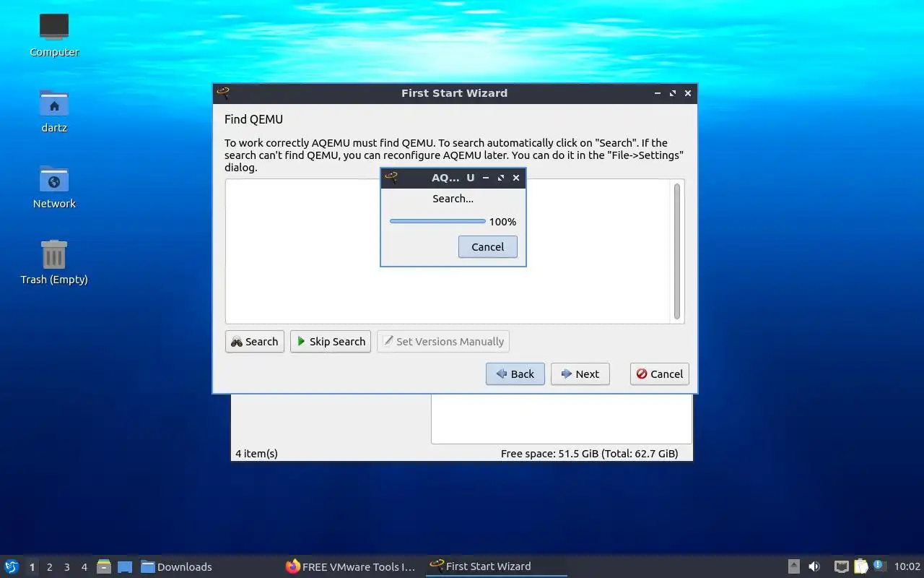The image size is (924, 578).
Task: Switch to virtual desktop 1
Action: [x=32, y=567]
